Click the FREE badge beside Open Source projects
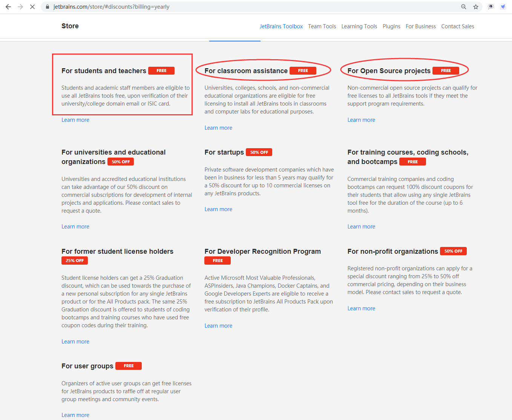This screenshot has height=420, width=512. tap(446, 71)
